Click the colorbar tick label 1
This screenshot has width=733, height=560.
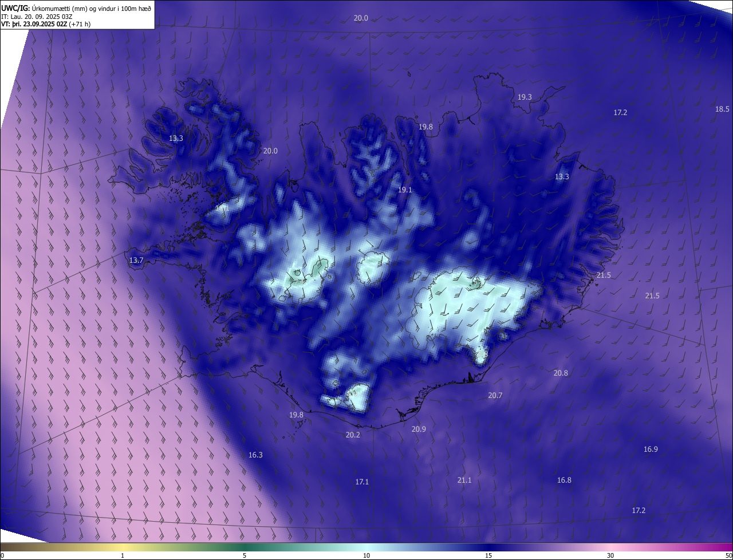click(123, 556)
